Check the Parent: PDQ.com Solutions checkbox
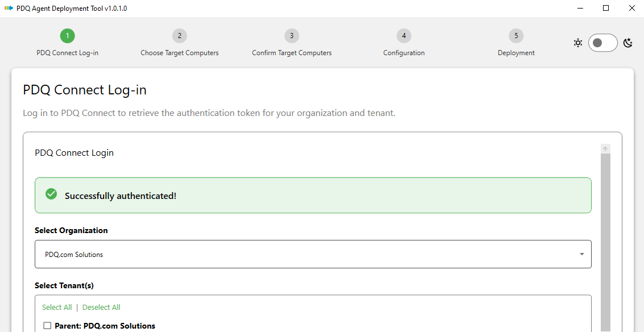 (x=48, y=326)
